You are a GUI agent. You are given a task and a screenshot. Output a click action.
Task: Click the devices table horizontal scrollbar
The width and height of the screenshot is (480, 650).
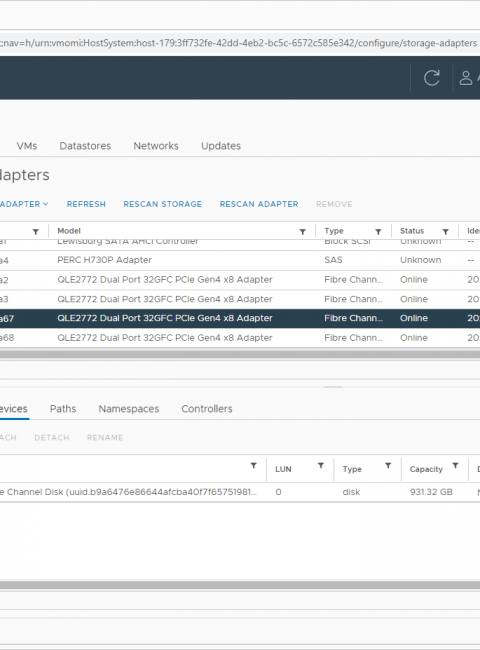click(x=240, y=585)
